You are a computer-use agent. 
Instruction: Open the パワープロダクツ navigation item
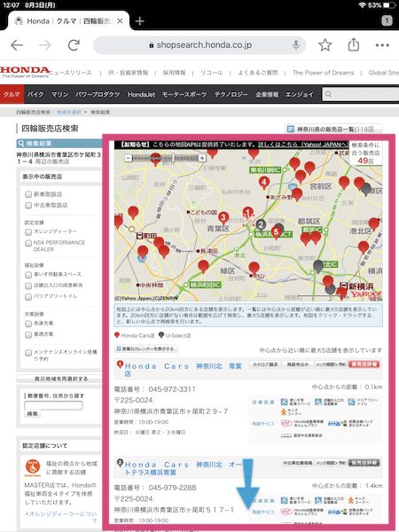click(x=98, y=94)
